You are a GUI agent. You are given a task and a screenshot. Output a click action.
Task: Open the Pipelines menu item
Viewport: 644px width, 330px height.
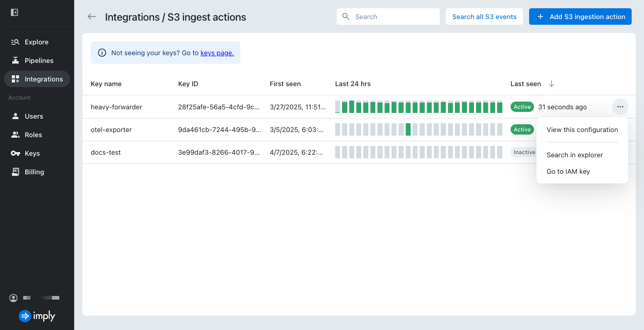click(37, 60)
